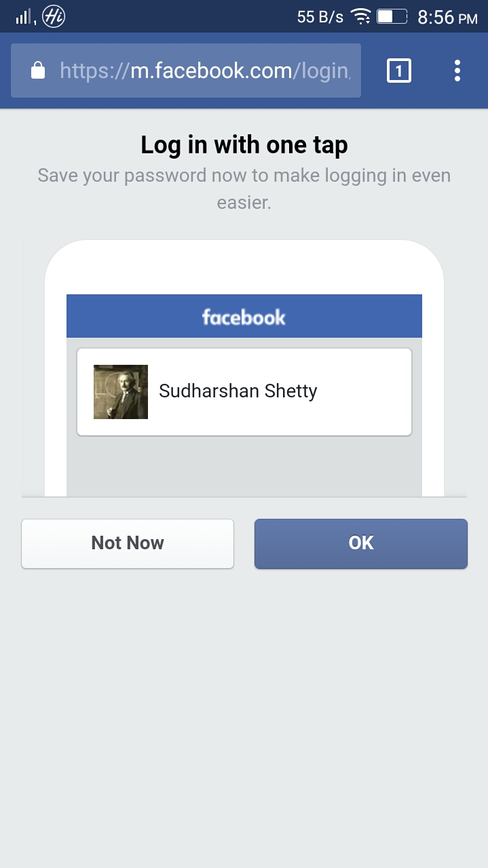The width and height of the screenshot is (488, 868).
Task: Tap the cellular signal strength icon
Action: pos(24,17)
